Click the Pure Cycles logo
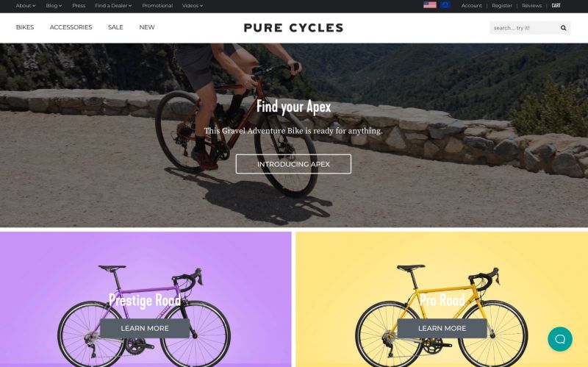This screenshot has height=367, width=588. (x=293, y=28)
